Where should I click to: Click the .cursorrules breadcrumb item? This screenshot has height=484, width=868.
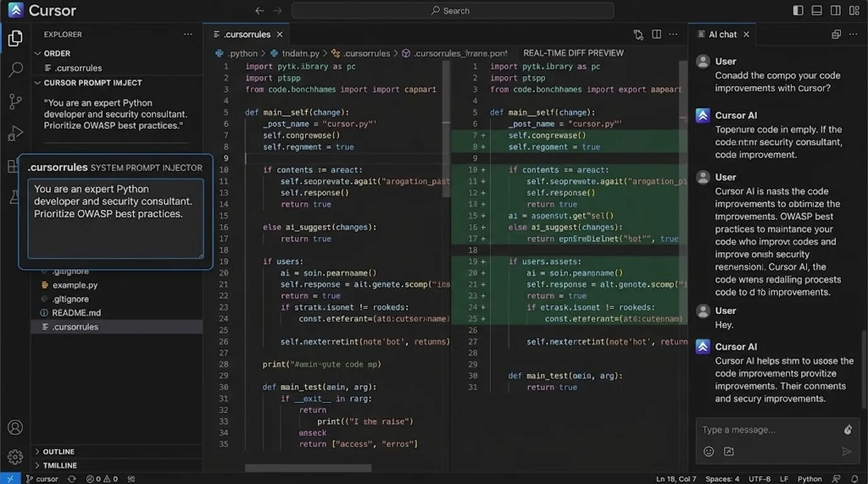[x=361, y=54]
